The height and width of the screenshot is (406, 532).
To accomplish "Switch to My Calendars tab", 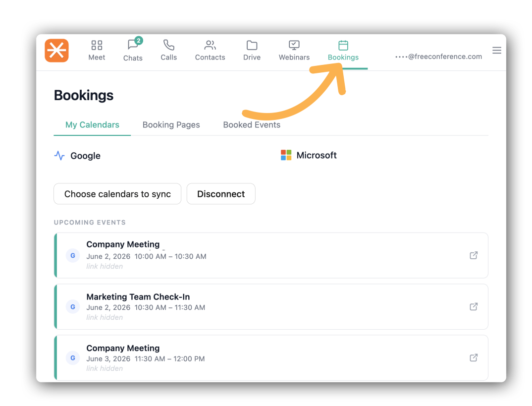I will (92, 125).
